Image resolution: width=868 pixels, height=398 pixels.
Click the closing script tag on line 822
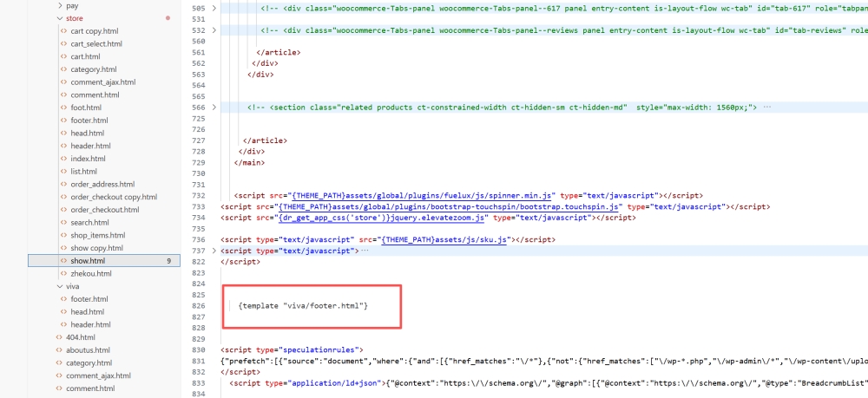(240, 262)
